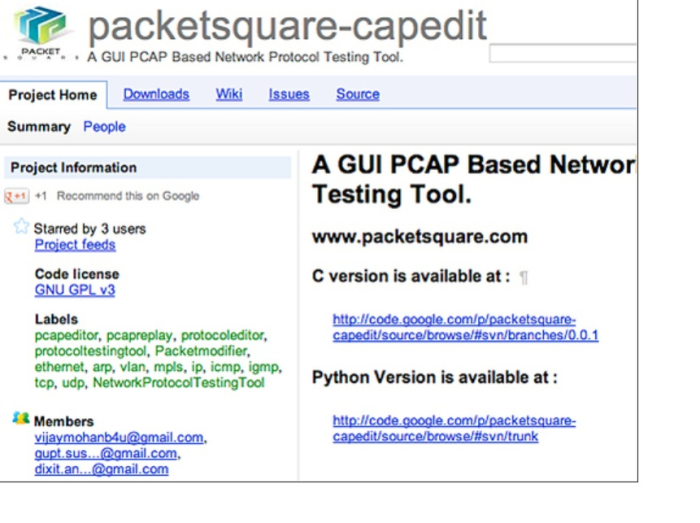Click the 'C version is available at :' heading
The image size is (700, 523).
(411, 277)
